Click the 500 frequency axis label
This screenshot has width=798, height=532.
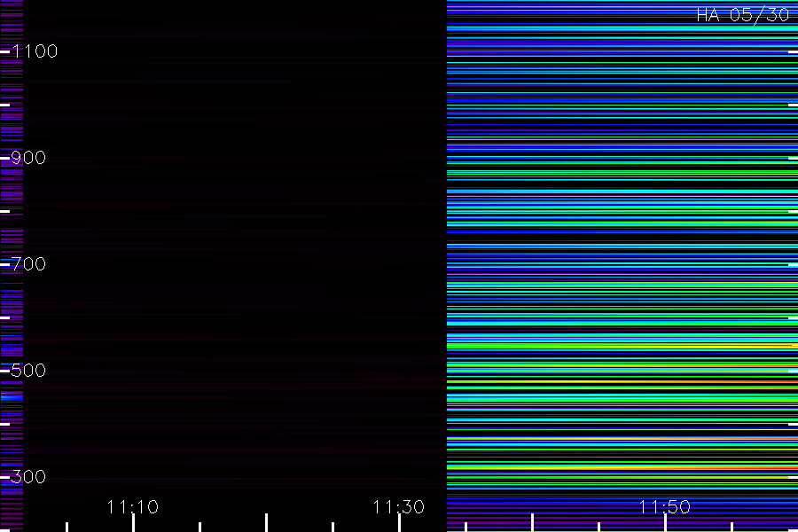click(x=28, y=370)
